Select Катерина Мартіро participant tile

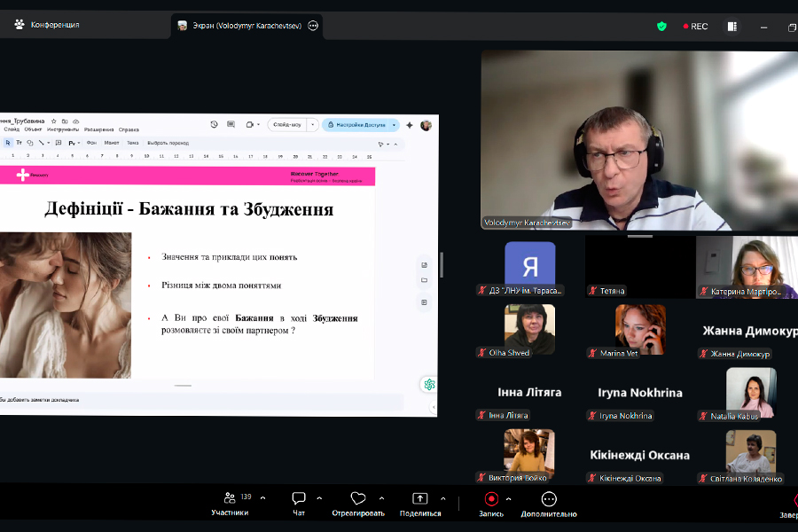pyautogui.click(x=747, y=267)
